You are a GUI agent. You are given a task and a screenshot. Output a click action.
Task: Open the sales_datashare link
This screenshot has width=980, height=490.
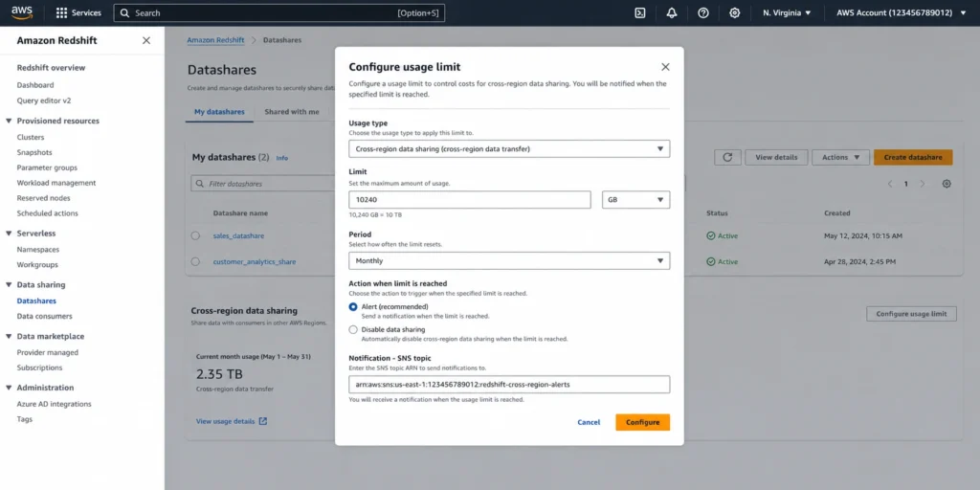pos(238,236)
